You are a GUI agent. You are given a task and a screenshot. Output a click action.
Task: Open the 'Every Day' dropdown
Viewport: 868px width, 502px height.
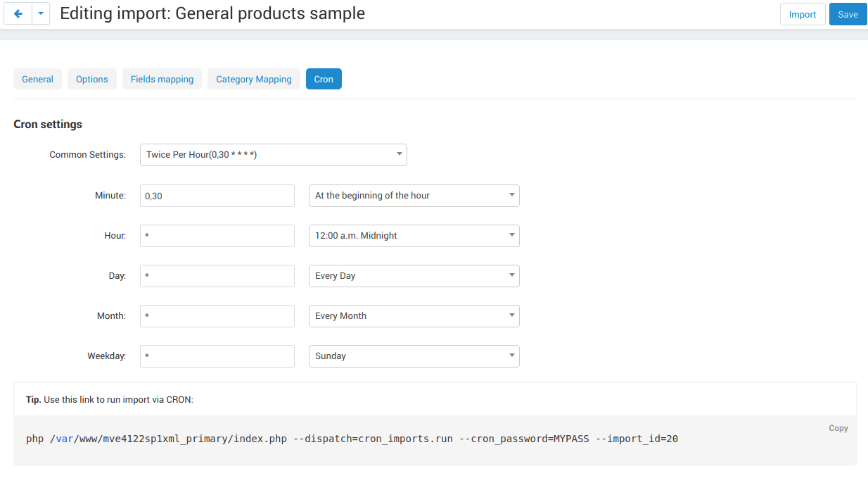[414, 276]
